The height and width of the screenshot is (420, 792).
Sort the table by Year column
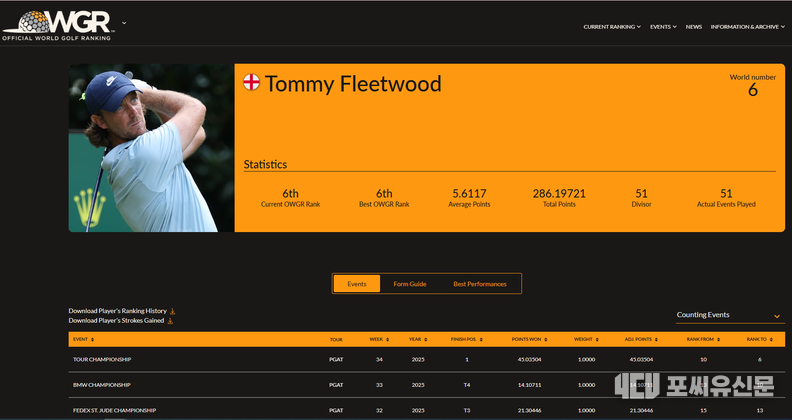[x=418, y=339]
